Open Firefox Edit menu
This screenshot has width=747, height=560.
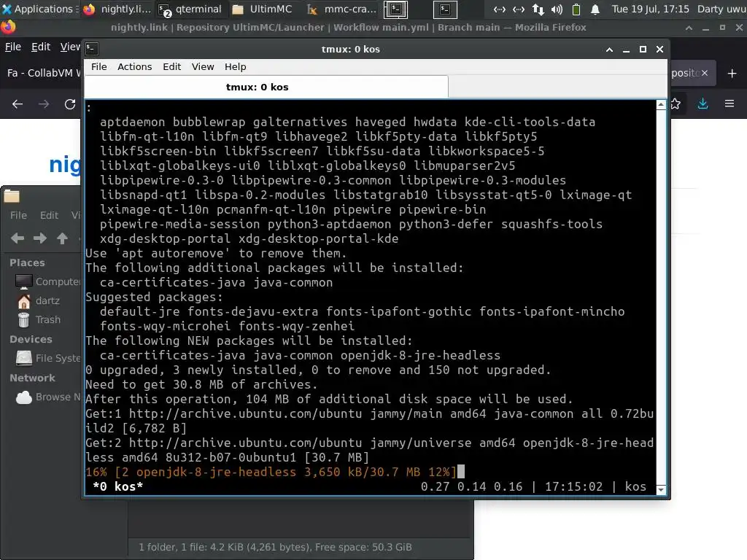pyautogui.click(x=41, y=47)
